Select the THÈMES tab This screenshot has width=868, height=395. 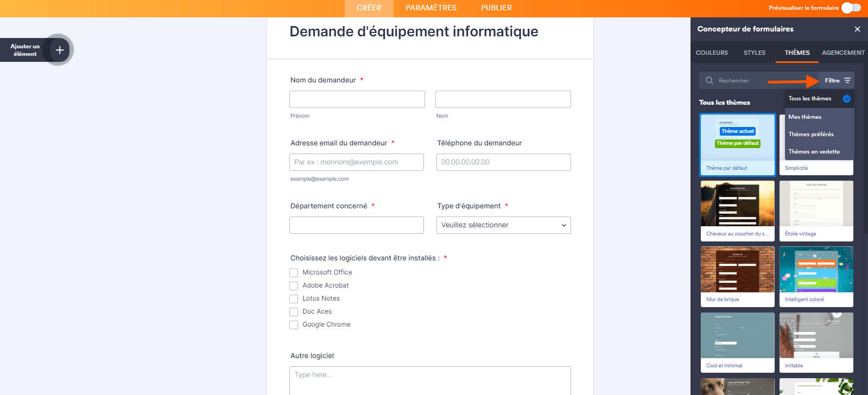[x=797, y=53]
